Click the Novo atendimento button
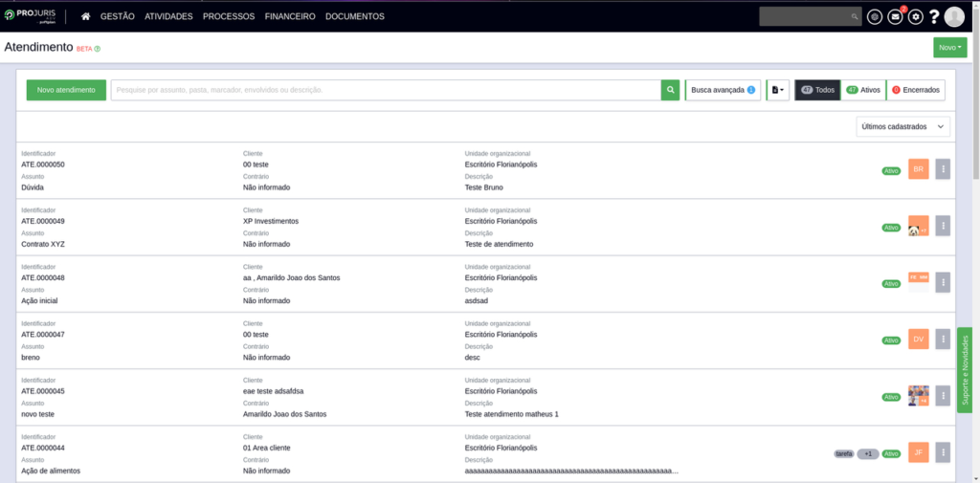This screenshot has height=483, width=980. point(66,90)
